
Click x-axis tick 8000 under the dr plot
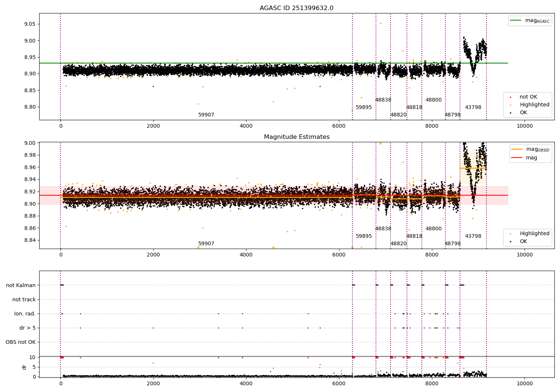click(x=432, y=384)
